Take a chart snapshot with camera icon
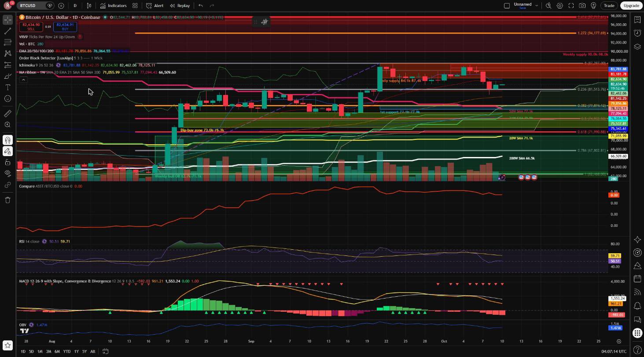644x357 pixels. click(582, 6)
